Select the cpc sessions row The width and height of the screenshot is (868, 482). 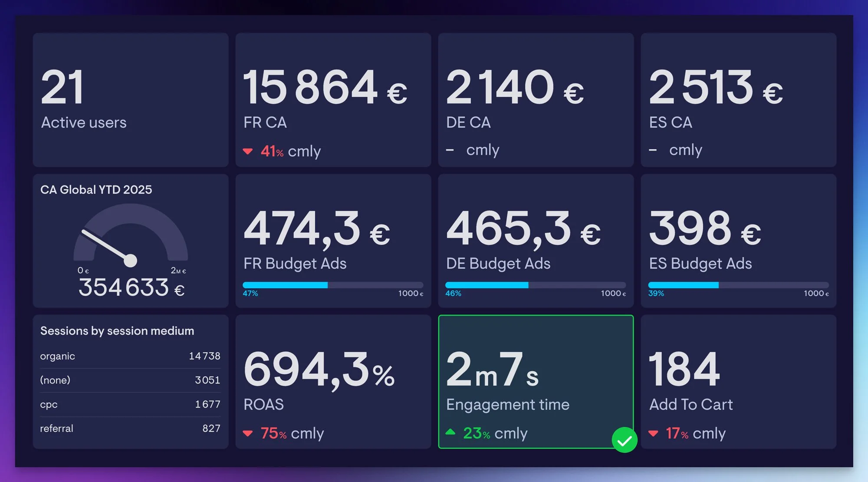pos(130,404)
